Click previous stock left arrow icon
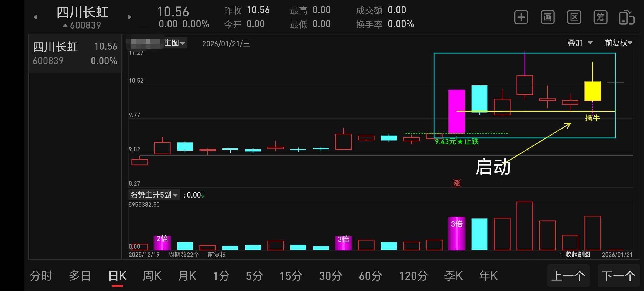This screenshot has width=644, height=291. [x=35, y=17]
